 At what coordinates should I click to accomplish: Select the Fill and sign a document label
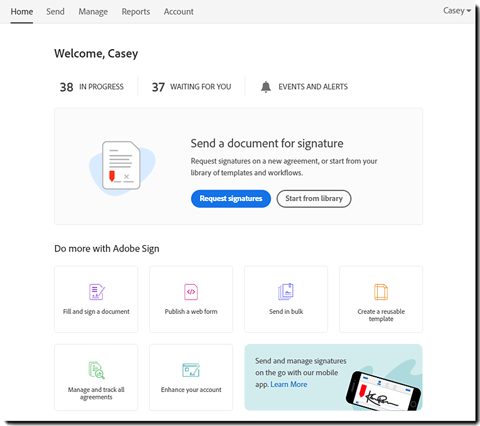[x=96, y=312]
